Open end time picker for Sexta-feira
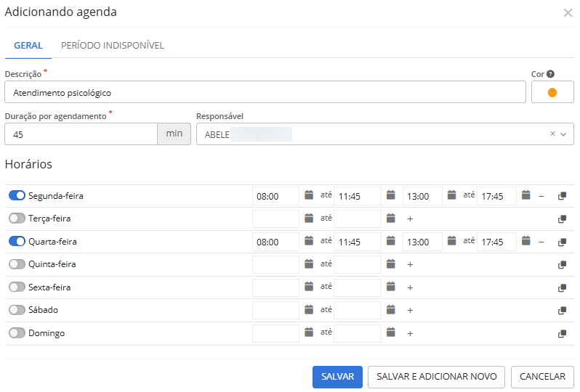 tap(390, 287)
